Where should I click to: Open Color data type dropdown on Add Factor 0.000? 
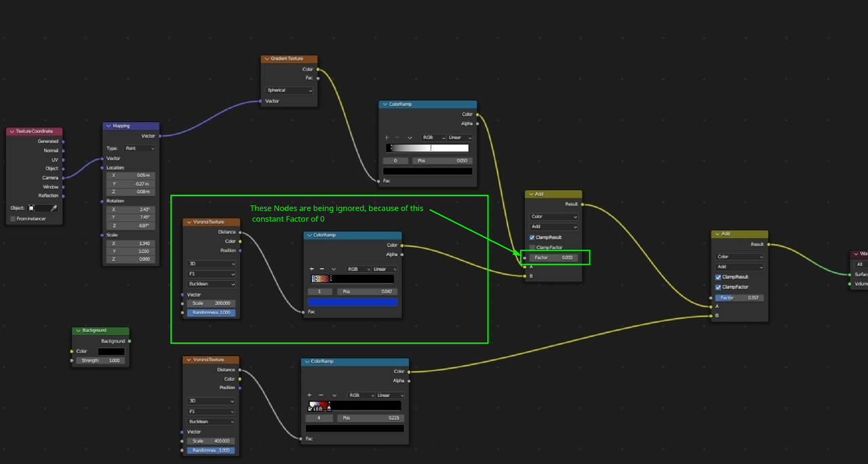point(554,217)
